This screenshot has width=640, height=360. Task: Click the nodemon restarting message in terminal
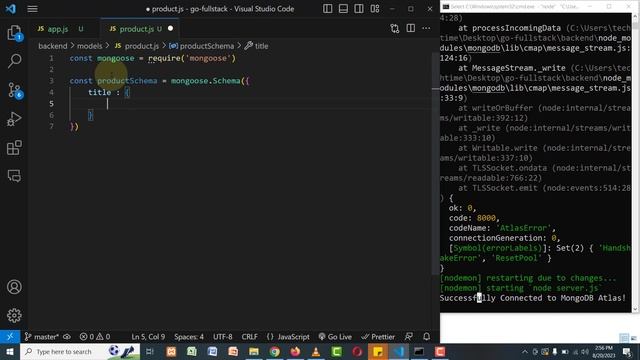click(528, 278)
